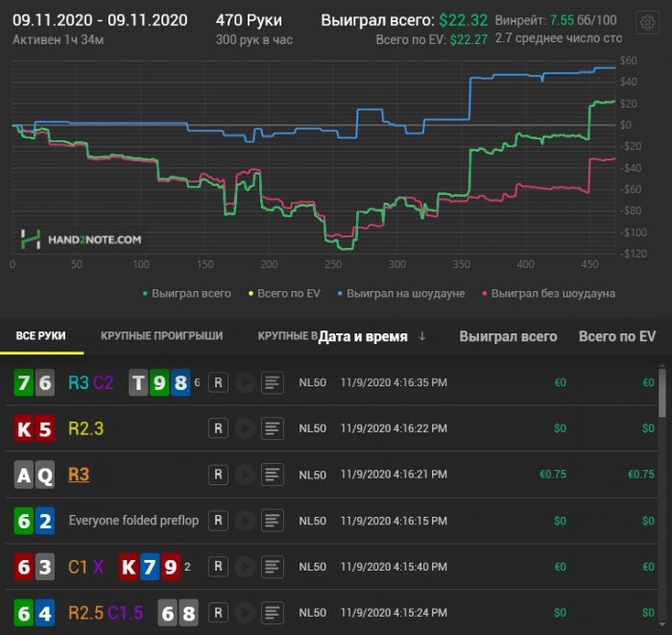Open hand history text icon for K5 hand
672x635 pixels.
[272, 427]
